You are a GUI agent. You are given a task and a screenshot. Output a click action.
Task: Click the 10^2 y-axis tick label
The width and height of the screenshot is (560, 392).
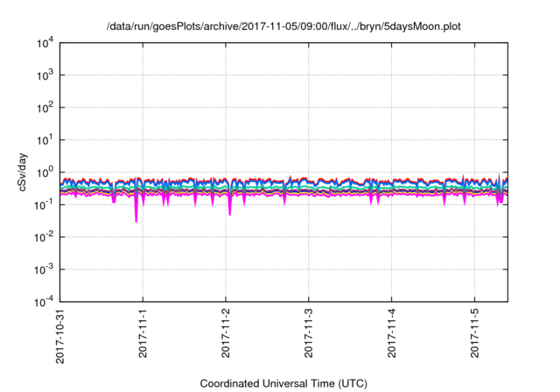coord(45,108)
